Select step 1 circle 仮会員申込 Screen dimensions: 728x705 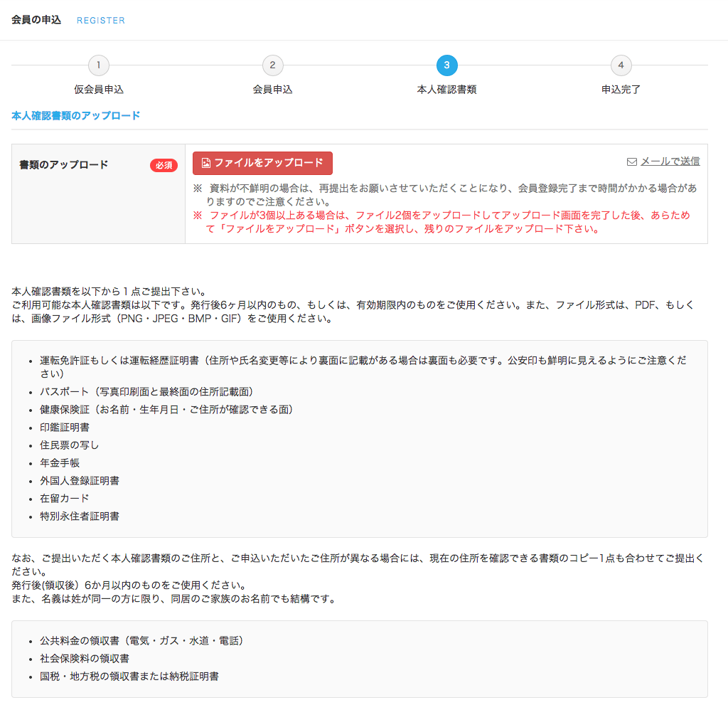(x=98, y=65)
